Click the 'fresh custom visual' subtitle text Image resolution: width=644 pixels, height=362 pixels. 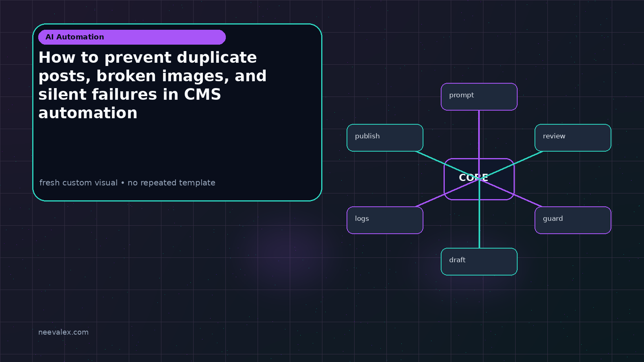pos(127,183)
